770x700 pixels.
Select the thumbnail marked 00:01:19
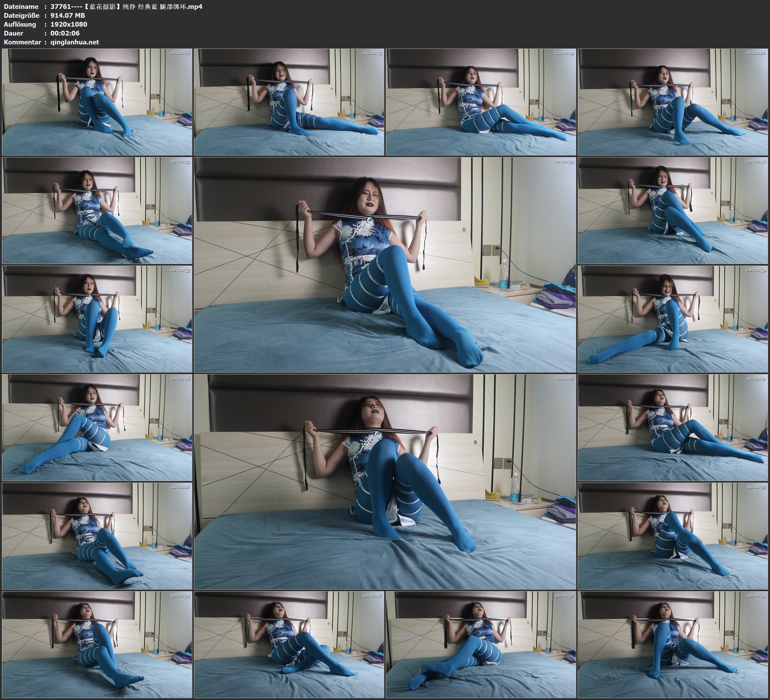pyautogui.click(x=673, y=427)
